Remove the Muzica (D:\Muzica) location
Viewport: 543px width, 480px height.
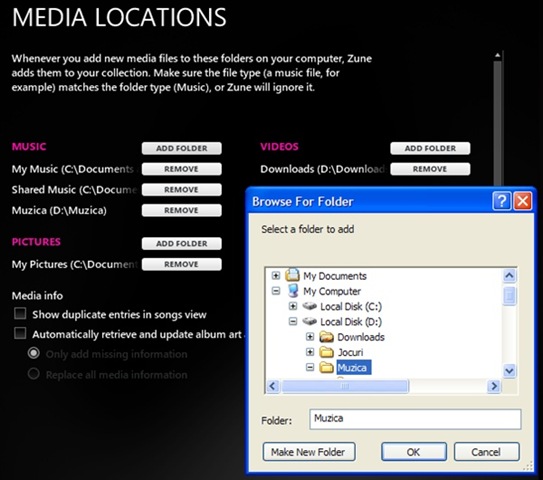[181, 210]
